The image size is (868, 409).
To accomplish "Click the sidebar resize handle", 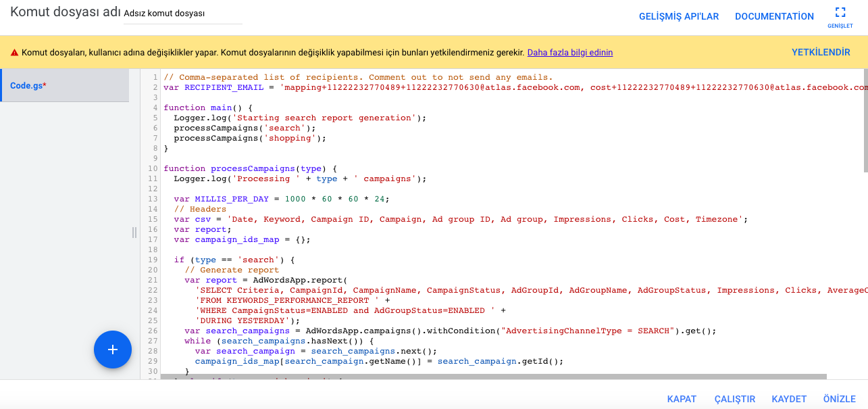I will pos(134,233).
